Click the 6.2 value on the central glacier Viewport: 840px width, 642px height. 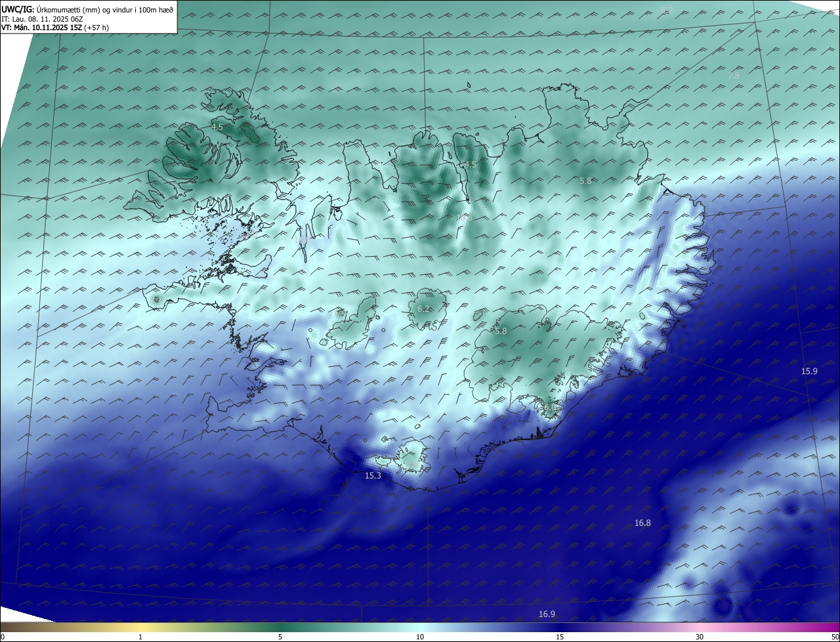[423, 309]
